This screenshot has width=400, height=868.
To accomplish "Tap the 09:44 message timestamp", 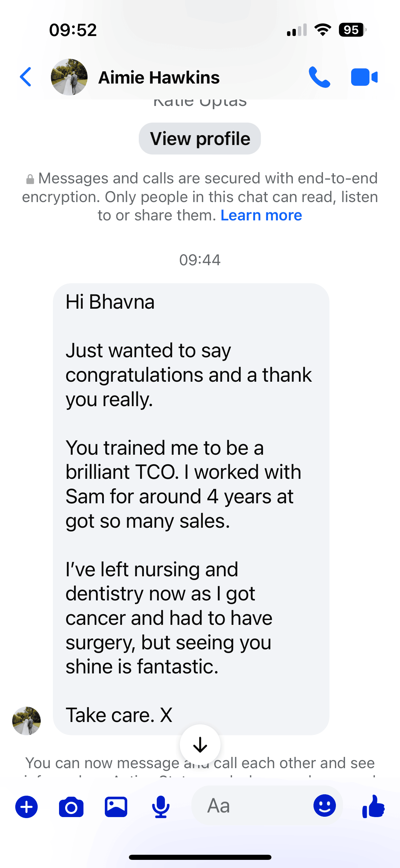I will tap(200, 260).
